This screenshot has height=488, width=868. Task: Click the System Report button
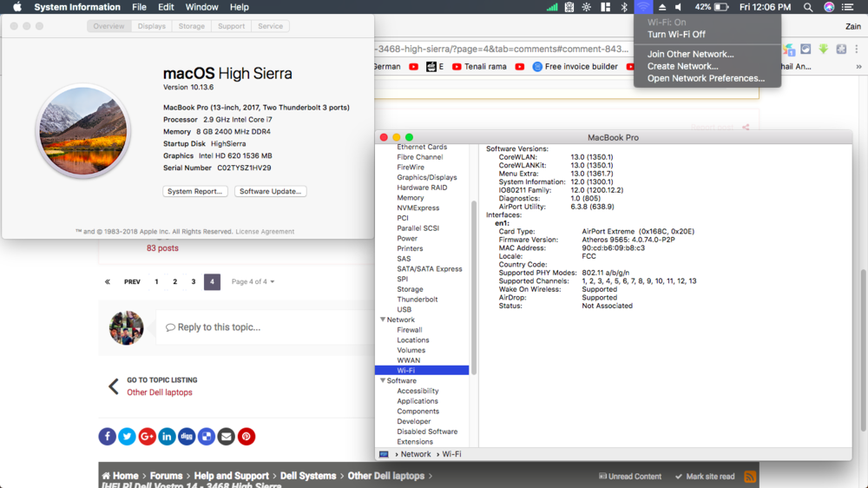[x=195, y=191]
